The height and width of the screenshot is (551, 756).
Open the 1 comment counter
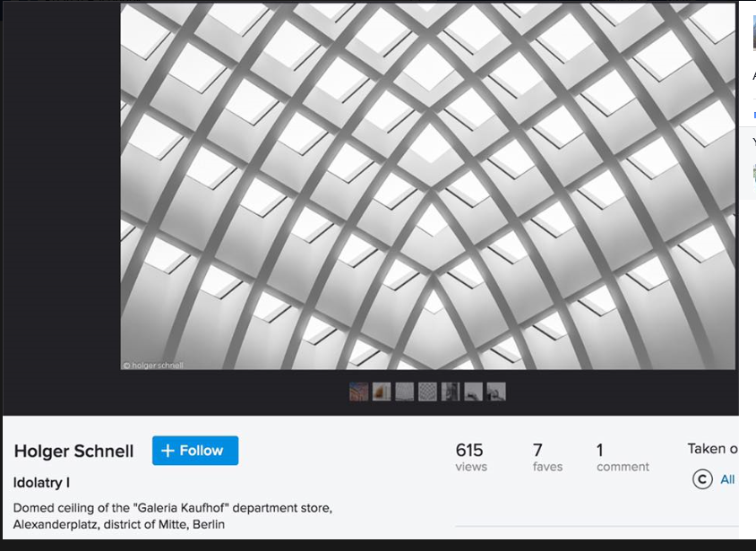(622, 456)
